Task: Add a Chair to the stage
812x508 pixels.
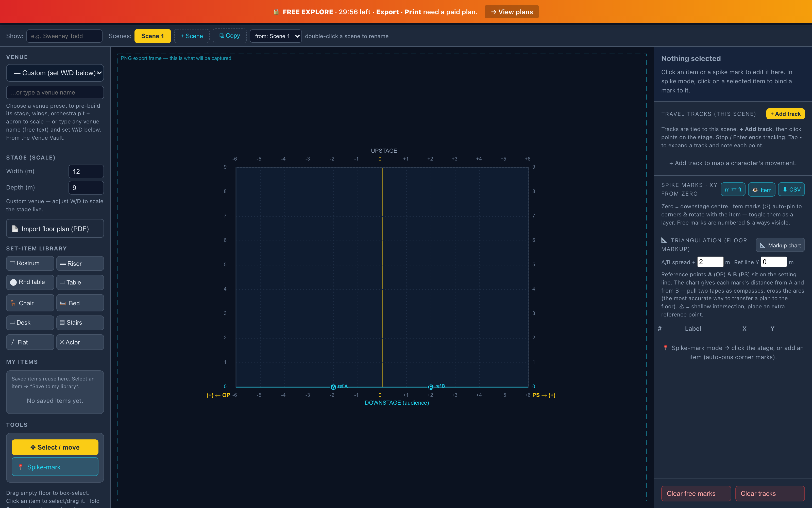Action: (x=30, y=303)
